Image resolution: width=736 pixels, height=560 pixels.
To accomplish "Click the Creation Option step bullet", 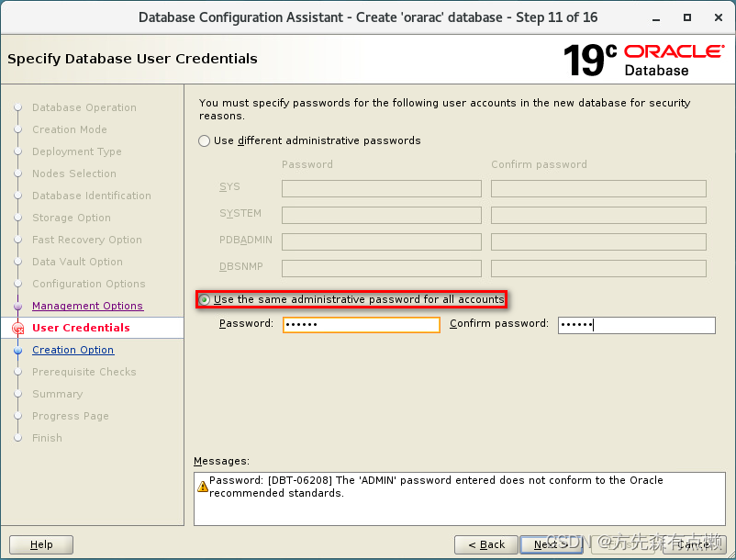I will 17,350.
